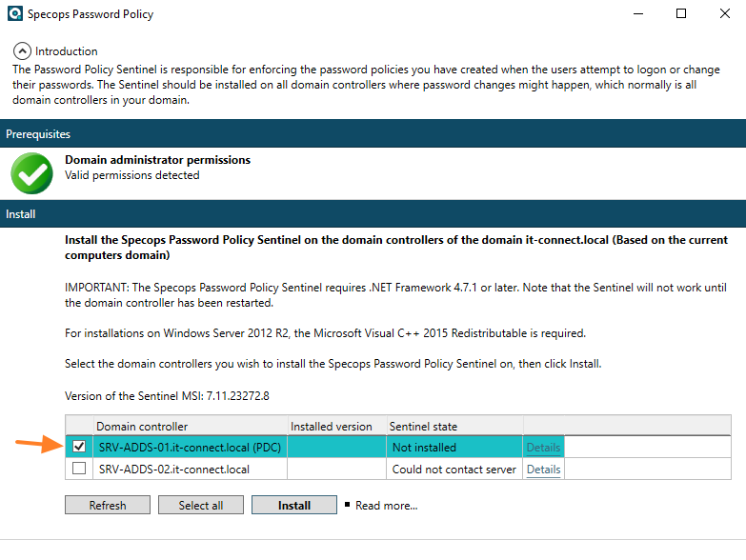Click the green permissions checkmark icon
746x560 pixels.
click(31, 173)
